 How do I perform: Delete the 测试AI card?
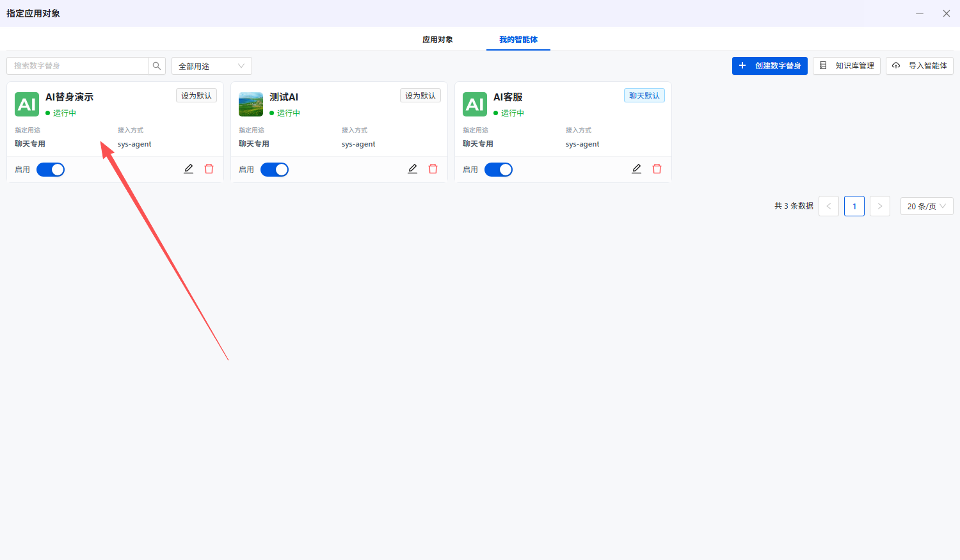(x=433, y=169)
